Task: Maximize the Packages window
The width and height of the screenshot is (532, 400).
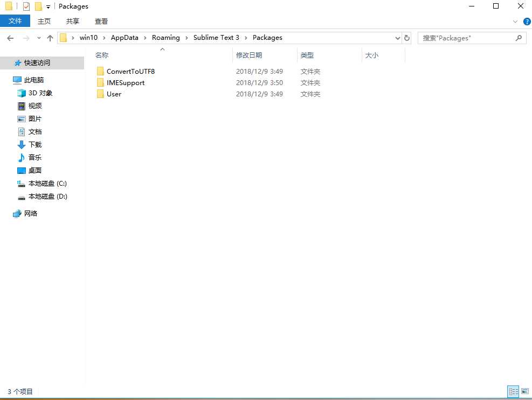Action: point(496,6)
